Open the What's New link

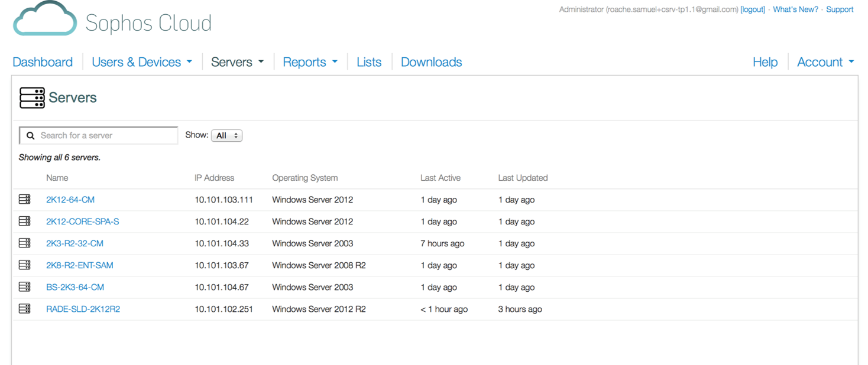click(795, 9)
